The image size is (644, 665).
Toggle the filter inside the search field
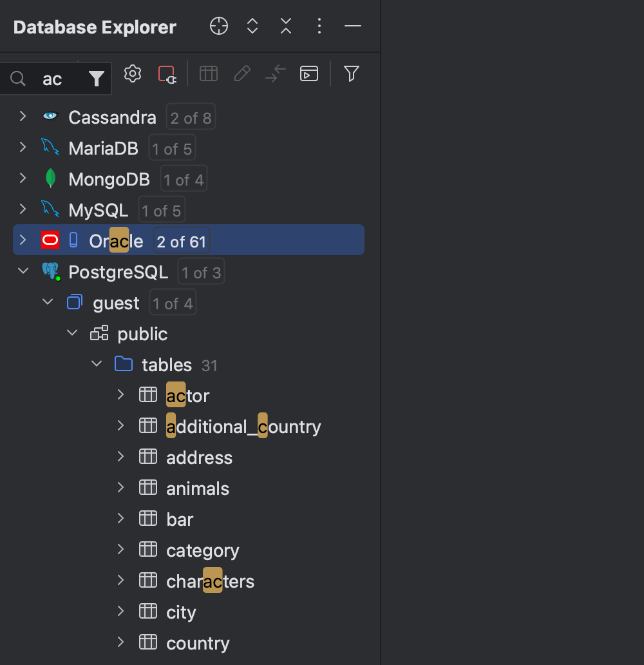[x=96, y=78]
